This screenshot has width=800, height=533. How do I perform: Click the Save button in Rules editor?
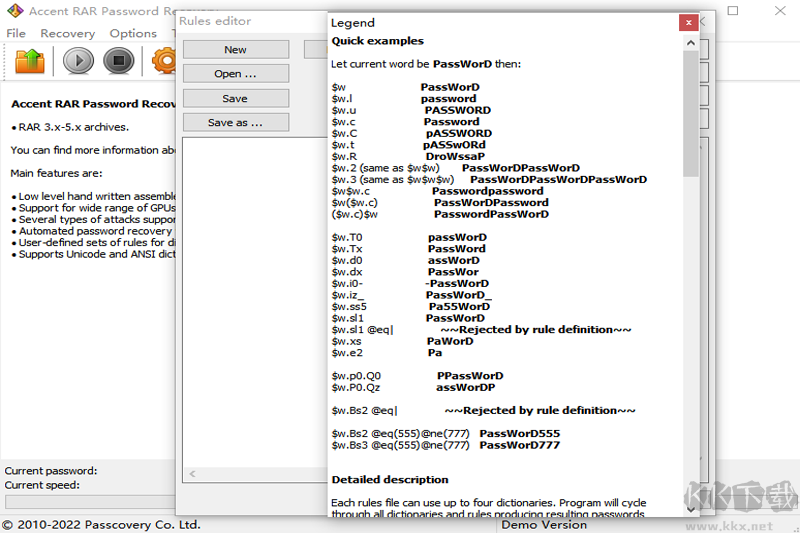[235, 98]
